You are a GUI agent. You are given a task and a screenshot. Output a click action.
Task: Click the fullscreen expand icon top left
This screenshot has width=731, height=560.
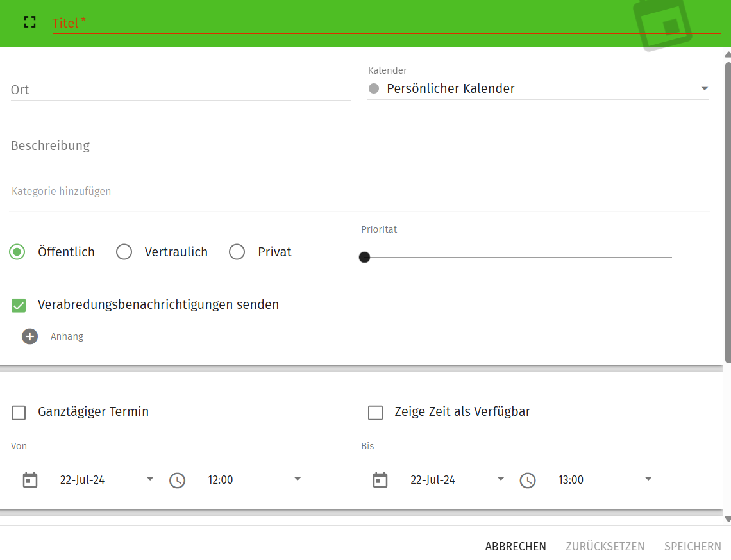[x=29, y=21]
